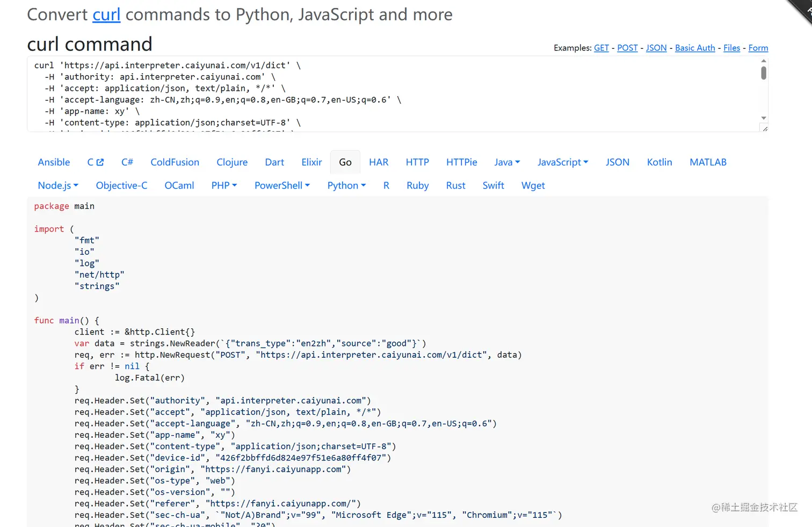Viewport: 812px width, 527px height.
Task: Select the Kotlin language tab
Action: [x=659, y=162]
